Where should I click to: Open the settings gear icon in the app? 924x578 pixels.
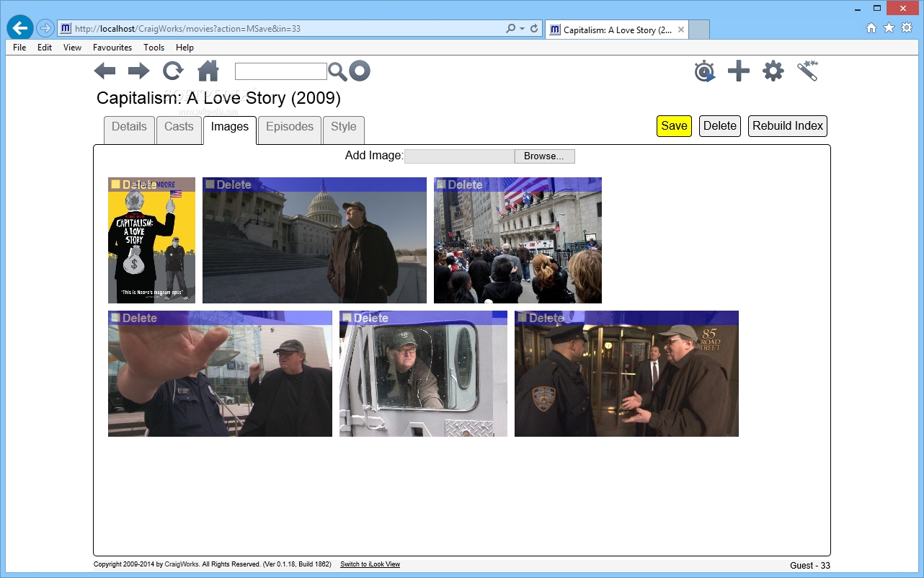click(773, 71)
